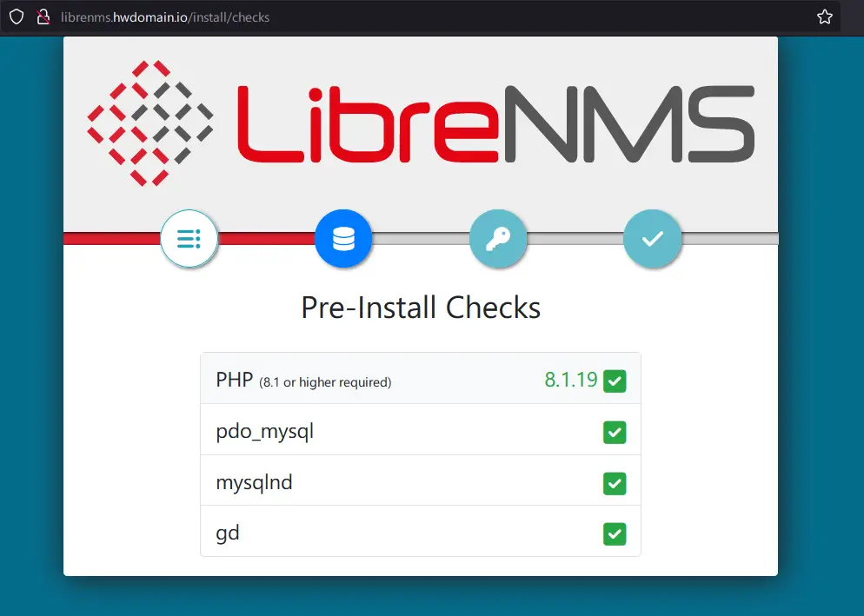Go to the Database step icon
864x616 pixels.
343,239
